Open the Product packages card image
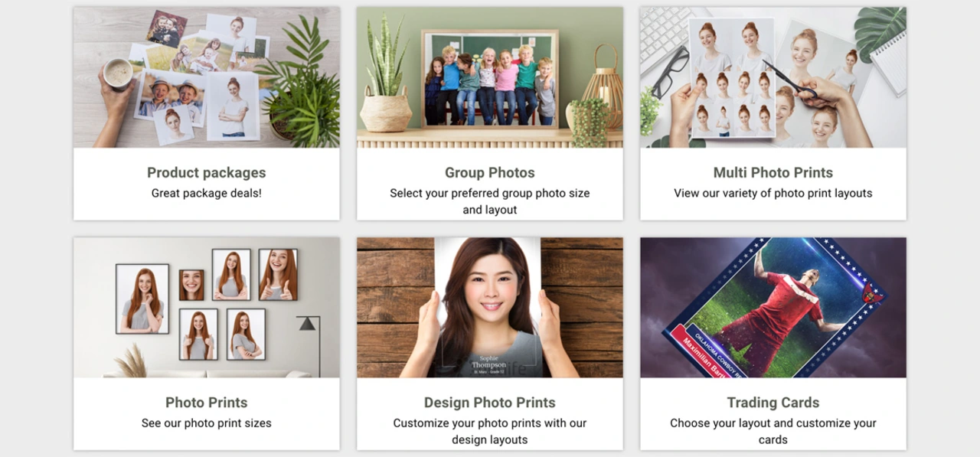Image resolution: width=980 pixels, height=457 pixels. click(207, 77)
